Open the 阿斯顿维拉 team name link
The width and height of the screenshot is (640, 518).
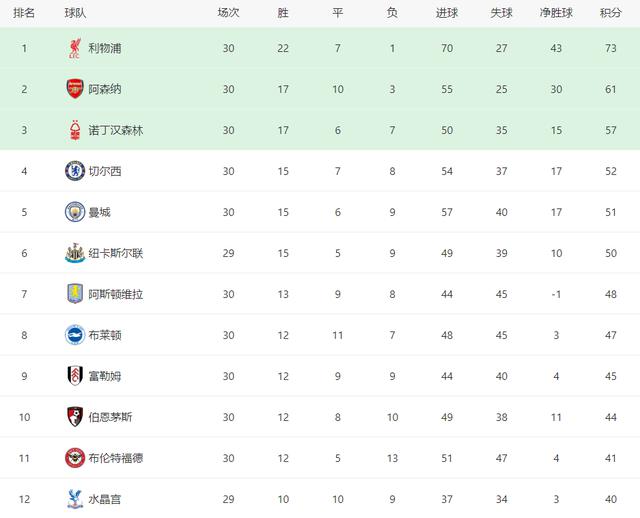(x=115, y=294)
